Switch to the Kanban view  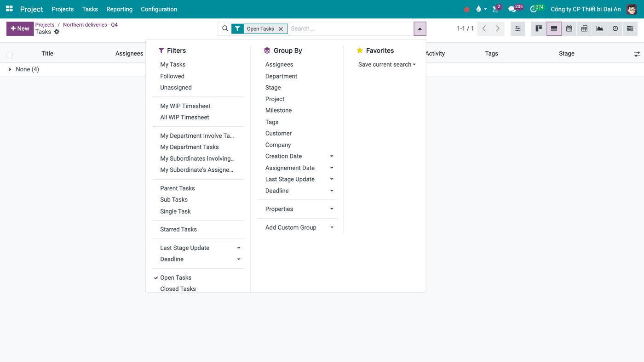[x=539, y=28]
